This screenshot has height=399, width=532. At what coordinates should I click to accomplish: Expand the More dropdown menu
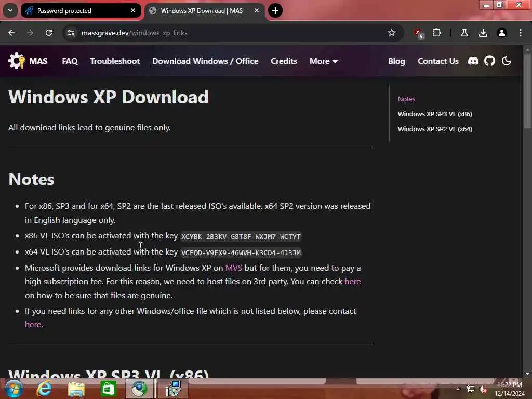(x=324, y=61)
